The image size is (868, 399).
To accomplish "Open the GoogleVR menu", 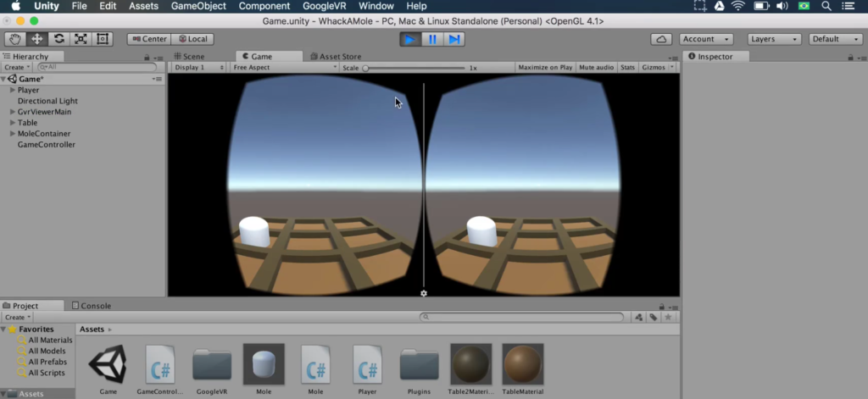I will pyautogui.click(x=323, y=6).
